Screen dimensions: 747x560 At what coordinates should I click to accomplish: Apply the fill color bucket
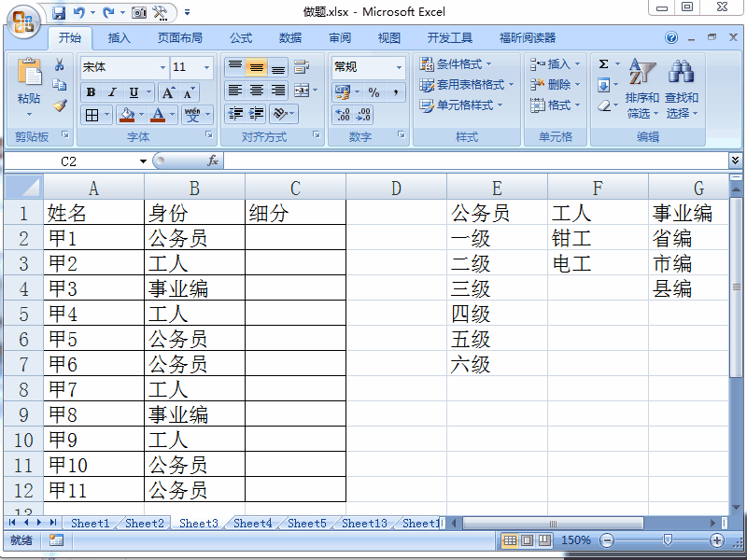pos(127,115)
